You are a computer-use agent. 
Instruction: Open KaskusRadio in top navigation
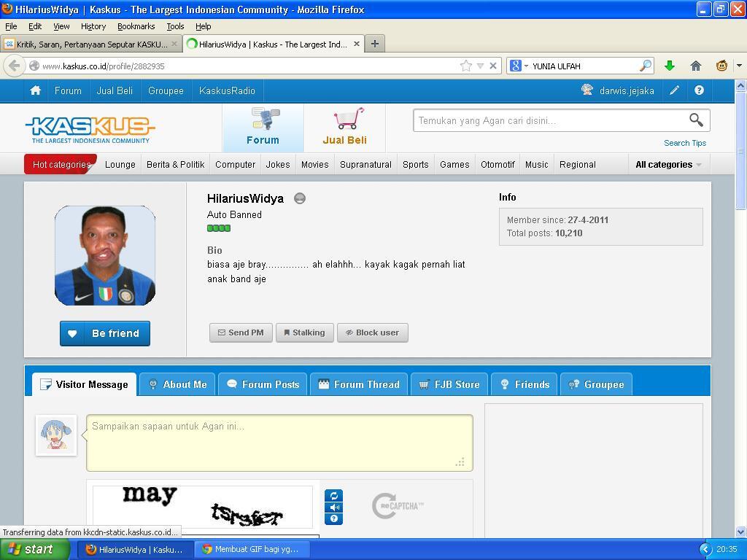[x=228, y=90]
